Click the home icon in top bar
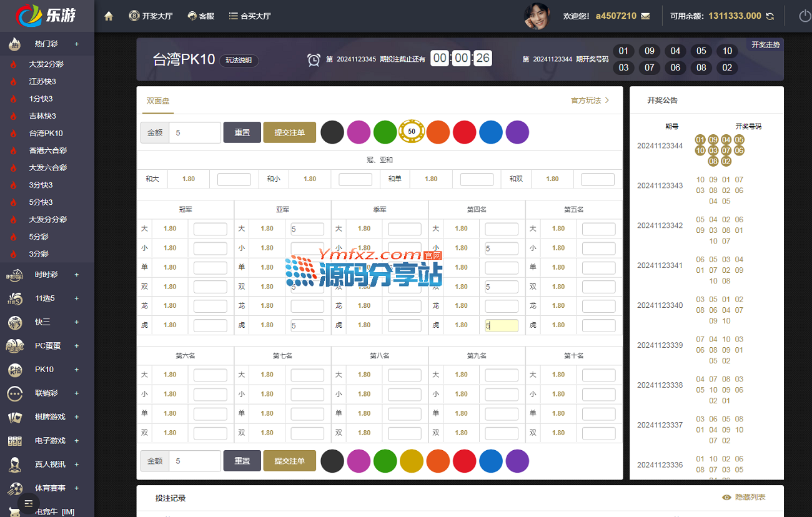The width and height of the screenshot is (812, 517). pyautogui.click(x=109, y=16)
